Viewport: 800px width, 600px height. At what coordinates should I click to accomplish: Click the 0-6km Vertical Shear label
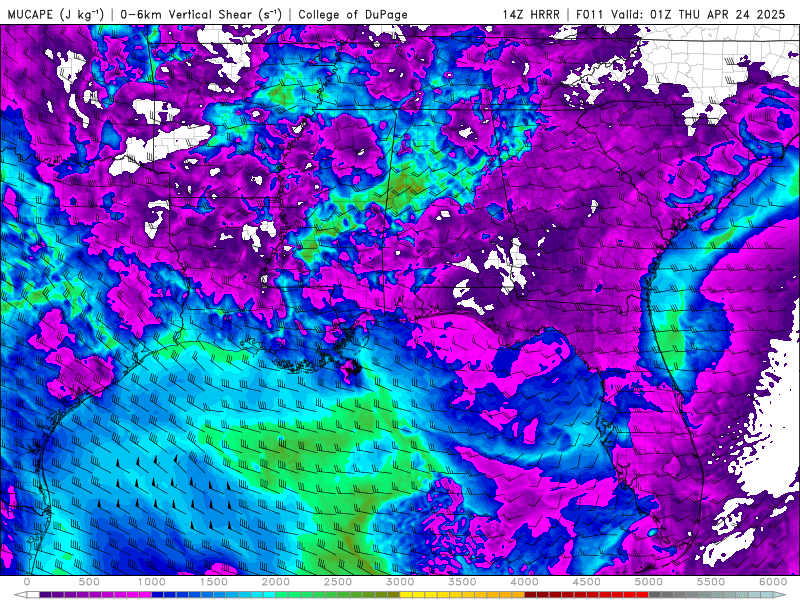201,14
